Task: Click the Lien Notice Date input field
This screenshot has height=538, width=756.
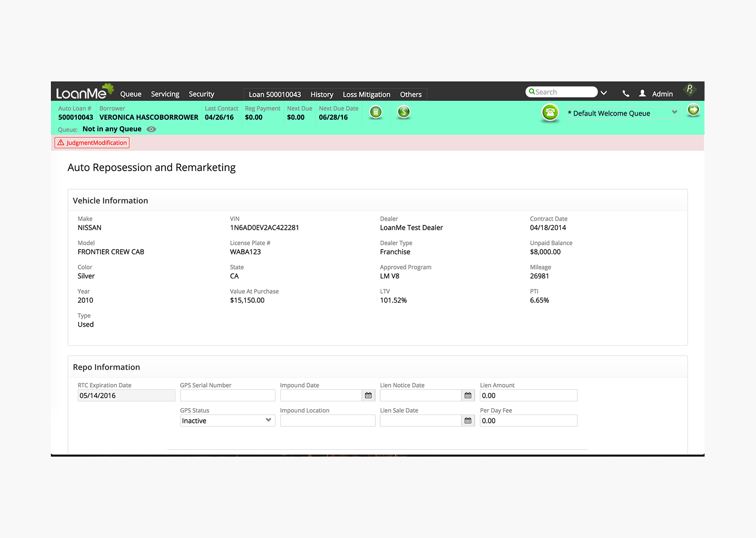Action: click(x=421, y=396)
